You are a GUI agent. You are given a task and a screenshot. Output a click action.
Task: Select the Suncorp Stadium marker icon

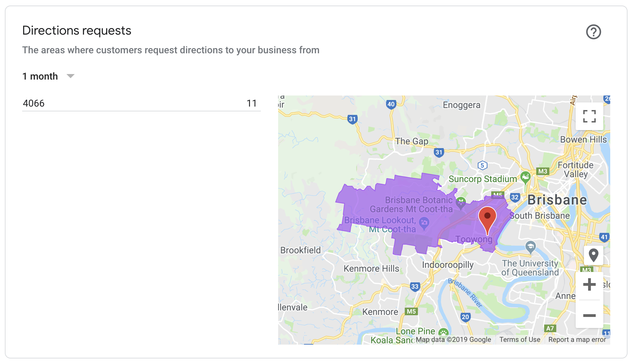pyautogui.click(x=525, y=178)
